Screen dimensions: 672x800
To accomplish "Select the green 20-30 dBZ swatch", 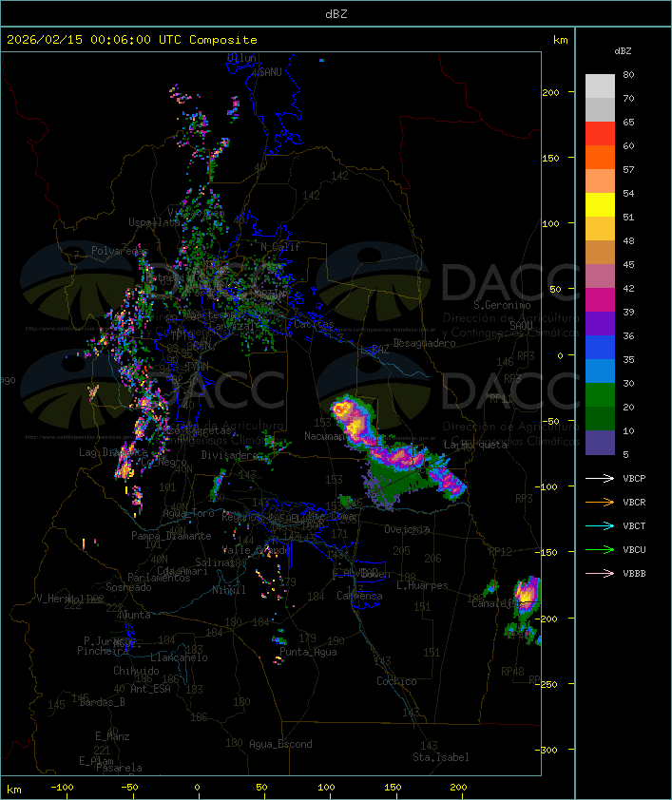I will [x=600, y=395].
